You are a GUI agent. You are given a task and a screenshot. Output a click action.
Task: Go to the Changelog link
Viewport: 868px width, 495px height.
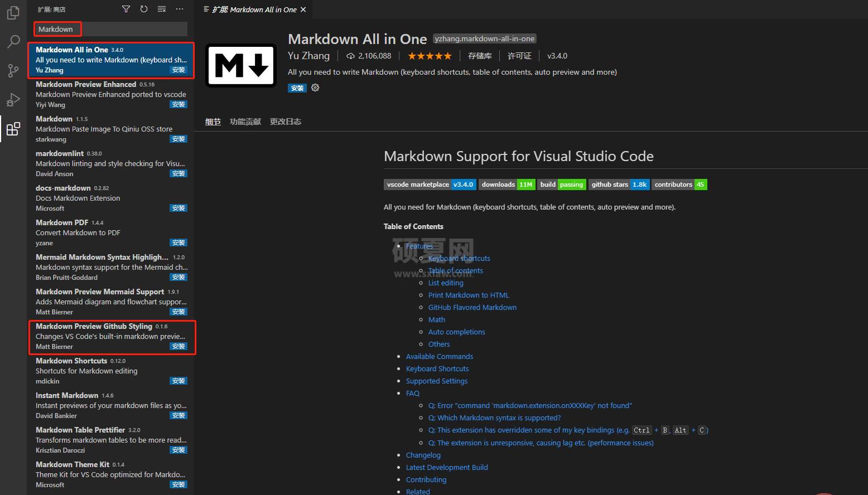(423, 455)
